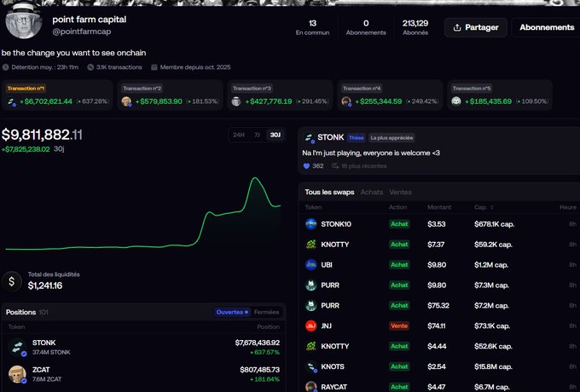Select the 24H chart range
The width and height of the screenshot is (580, 392).
(239, 135)
